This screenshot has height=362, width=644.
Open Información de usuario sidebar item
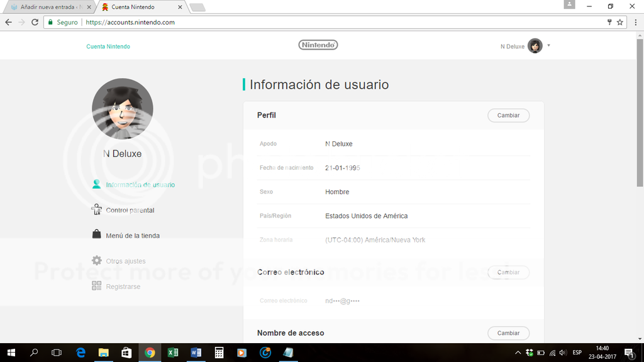click(x=140, y=185)
